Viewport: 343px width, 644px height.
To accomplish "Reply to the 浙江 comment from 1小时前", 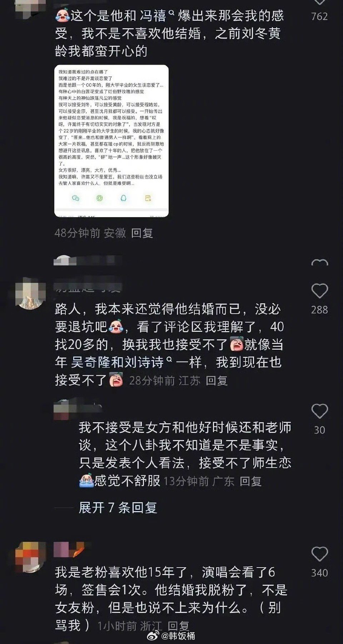I will [178, 626].
